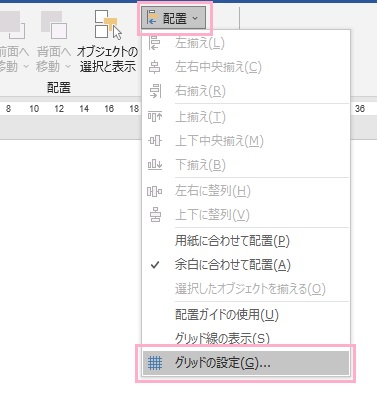Click the grid icon beside グリッドの設定
Image resolution: width=377 pixels, height=399 pixels.
[x=155, y=363]
